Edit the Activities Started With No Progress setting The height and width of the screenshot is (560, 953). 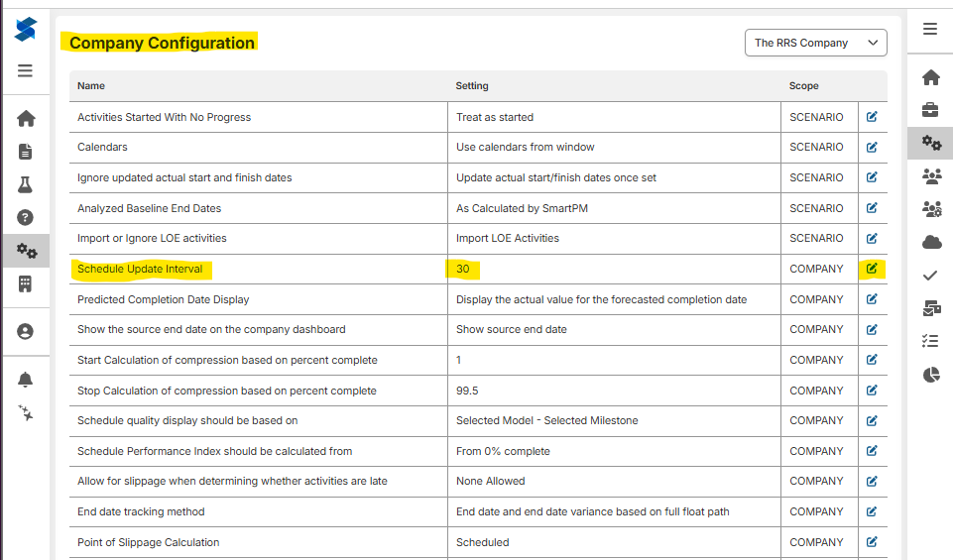click(x=872, y=117)
